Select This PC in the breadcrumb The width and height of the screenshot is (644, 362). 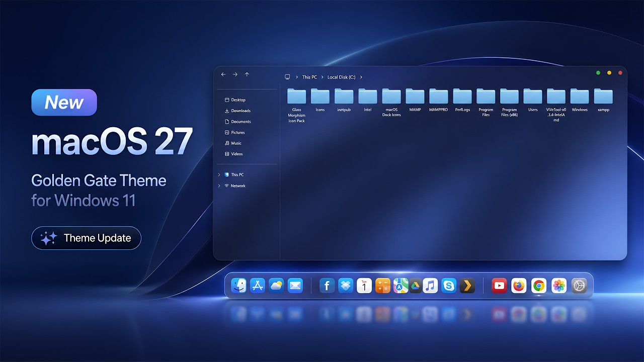[x=309, y=77]
